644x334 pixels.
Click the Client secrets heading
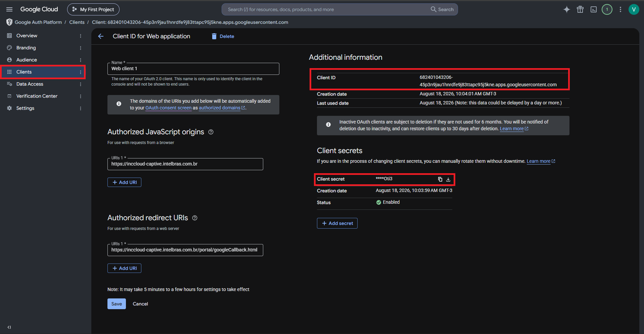click(339, 151)
